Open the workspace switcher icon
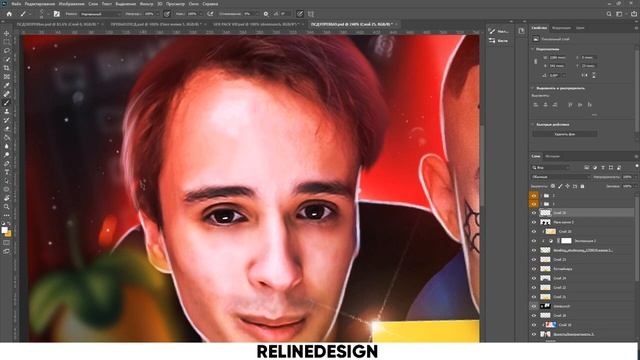640x360 pixels. tap(620, 13)
